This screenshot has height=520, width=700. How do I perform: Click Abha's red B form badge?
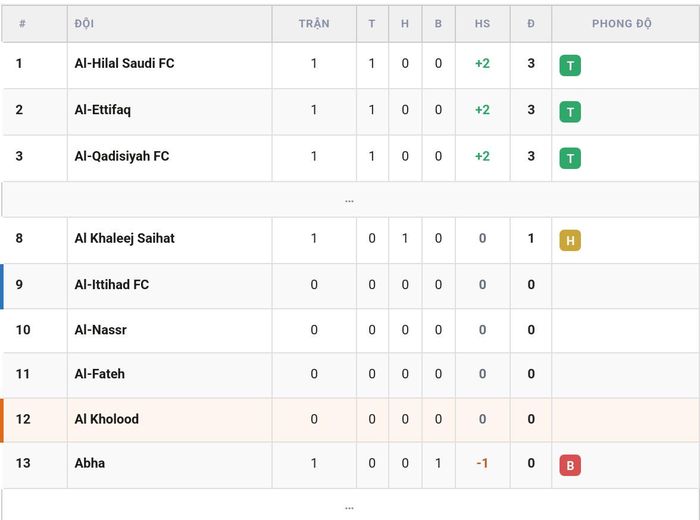point(570,466)
